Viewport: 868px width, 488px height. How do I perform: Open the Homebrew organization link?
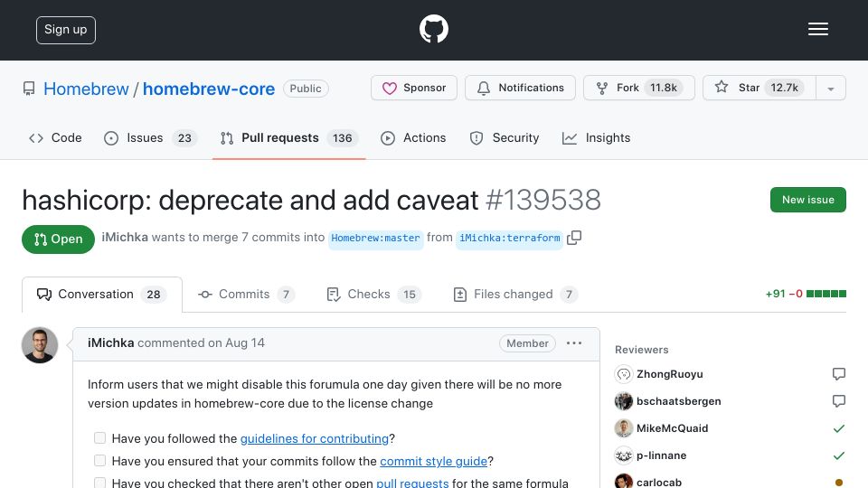[x=86, y=89]
